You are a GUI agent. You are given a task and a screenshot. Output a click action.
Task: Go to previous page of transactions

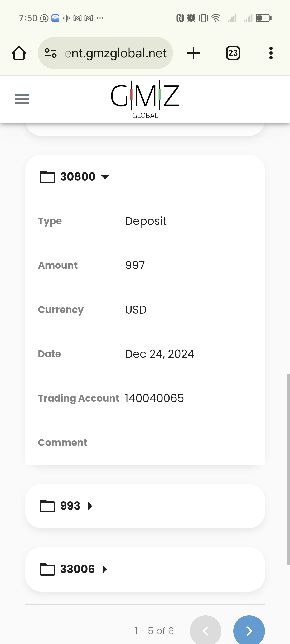(x=206, y=631)
